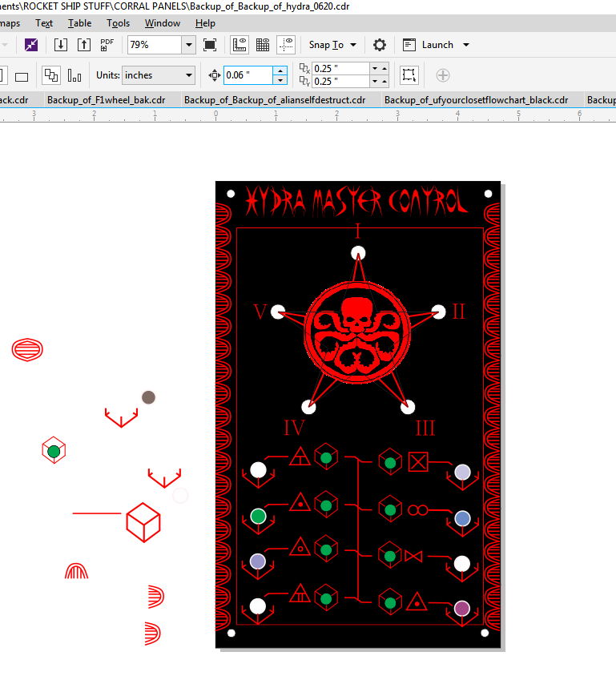Open the zoom level dropdown arrow
Screen dimensions: 616x692
pyautogui.click(x=189, y=45)
